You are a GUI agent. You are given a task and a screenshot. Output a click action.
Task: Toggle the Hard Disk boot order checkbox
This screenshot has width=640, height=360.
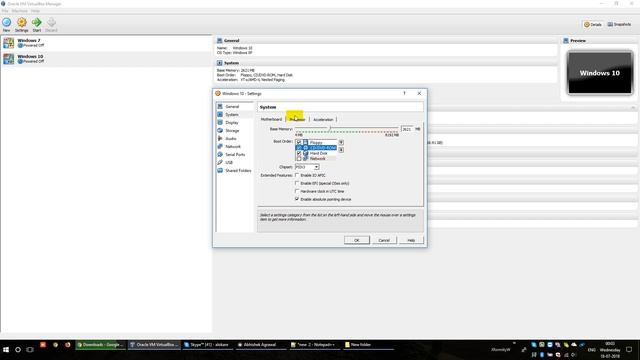coord(299,153)
